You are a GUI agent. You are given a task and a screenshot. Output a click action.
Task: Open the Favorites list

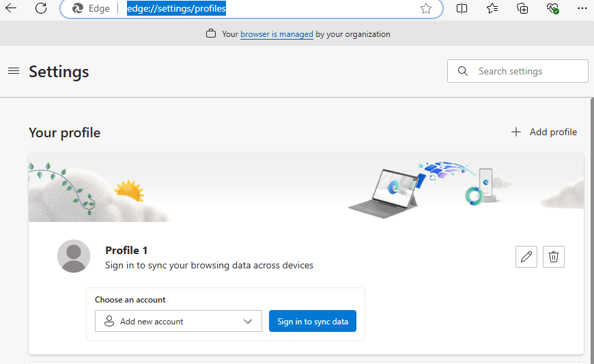coord(492,8)
